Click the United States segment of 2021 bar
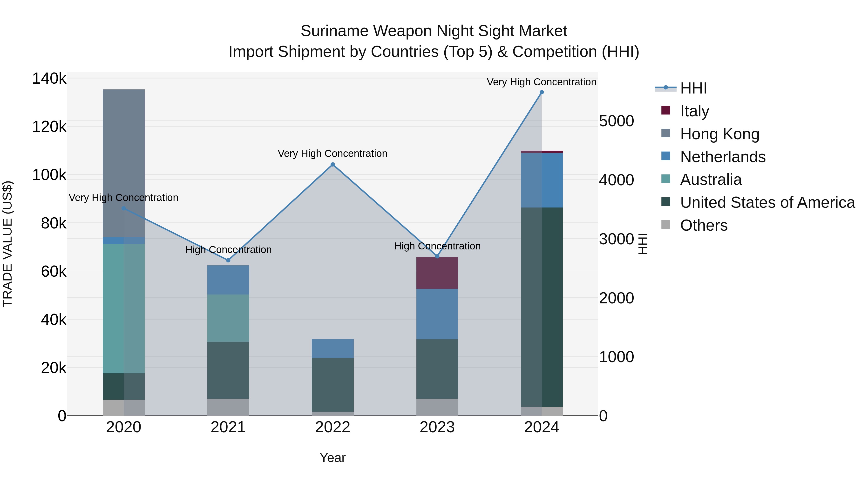This screenshot has height=488, width=868. pos(228,370)
